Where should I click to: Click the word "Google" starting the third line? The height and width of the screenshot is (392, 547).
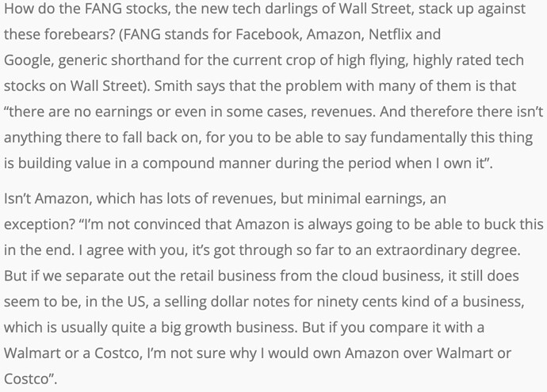(x=29, y=61)
